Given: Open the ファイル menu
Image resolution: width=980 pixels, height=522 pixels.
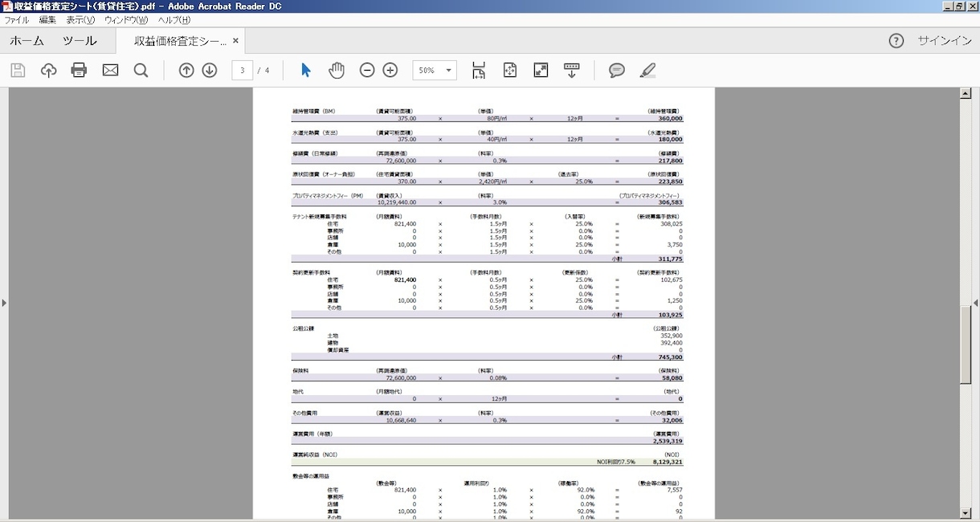Looking at the screenshot, I should click(x=17, y=20).
